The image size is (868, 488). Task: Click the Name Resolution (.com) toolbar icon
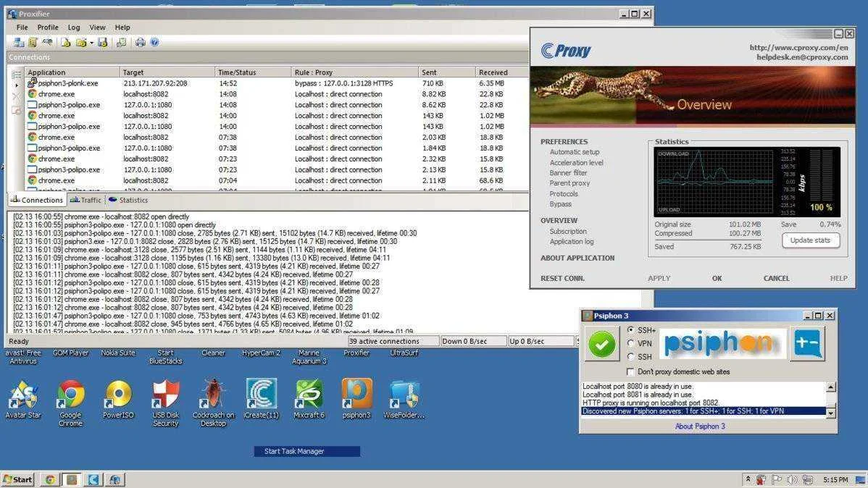48,43
